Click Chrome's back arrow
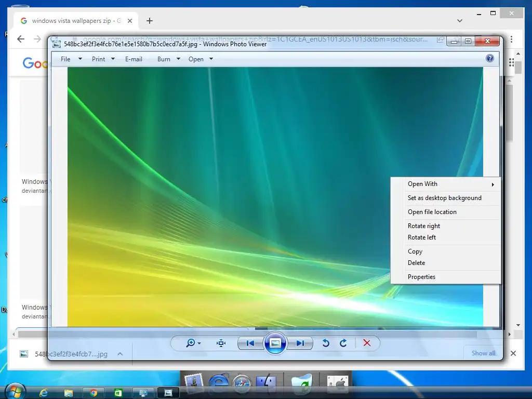Screen dimensions: 532x399 (21, 39)
